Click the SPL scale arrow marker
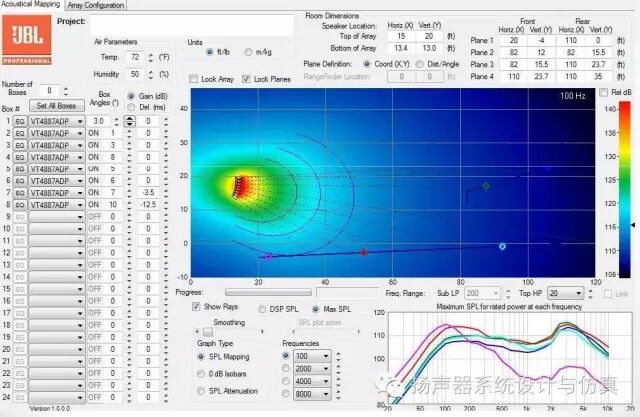The width and height of the screenshot is (640, 417). [632, 226]
